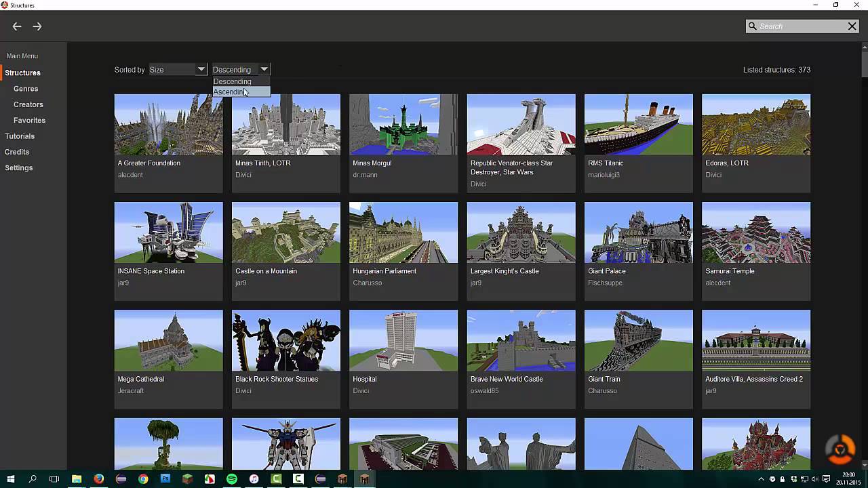Open Black Rock Shooter Statues thumbnail

click(286, 340)
